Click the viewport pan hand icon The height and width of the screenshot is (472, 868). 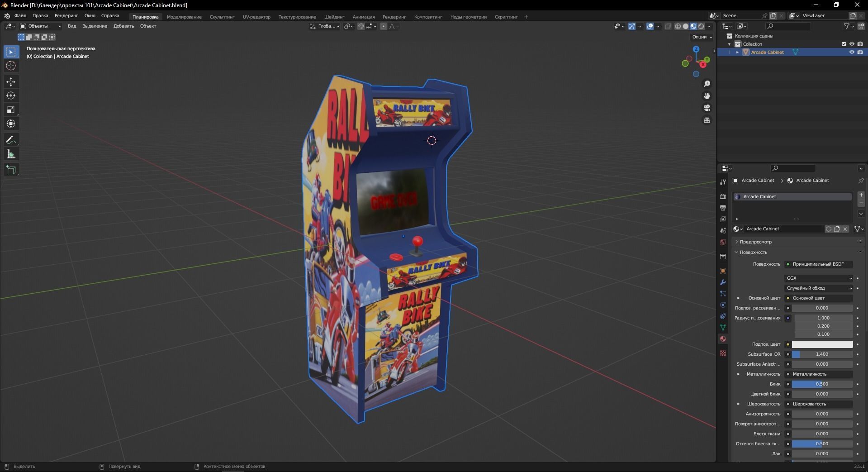tap(707, 96)
